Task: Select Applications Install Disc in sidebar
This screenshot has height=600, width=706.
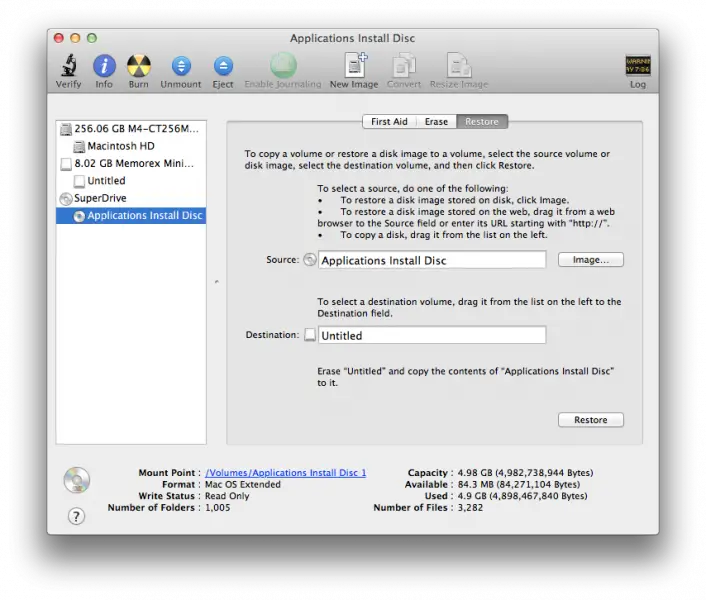Action: pos(131,216)
